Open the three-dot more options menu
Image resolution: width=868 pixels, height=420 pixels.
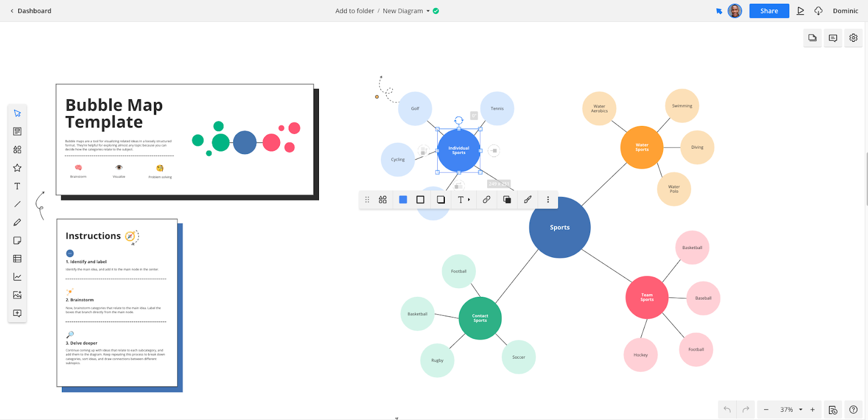[548, 200]
